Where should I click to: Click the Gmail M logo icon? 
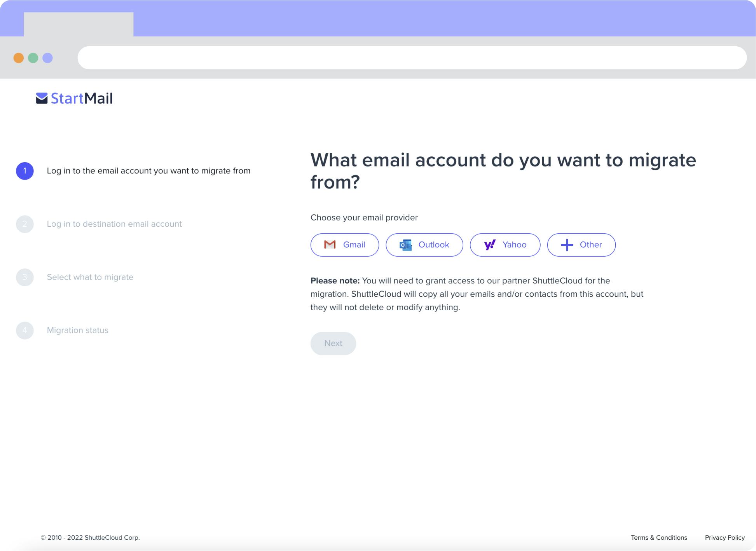(329, 245)
